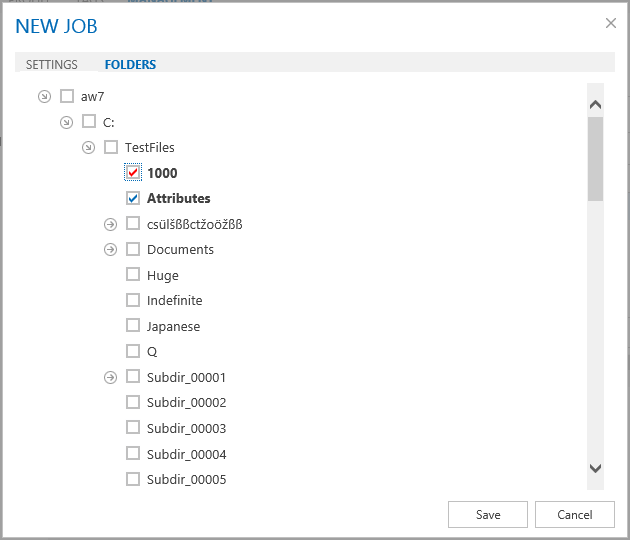Collapse the TestFiles folder node
The image size is (630, 540).
click(88, 148)
